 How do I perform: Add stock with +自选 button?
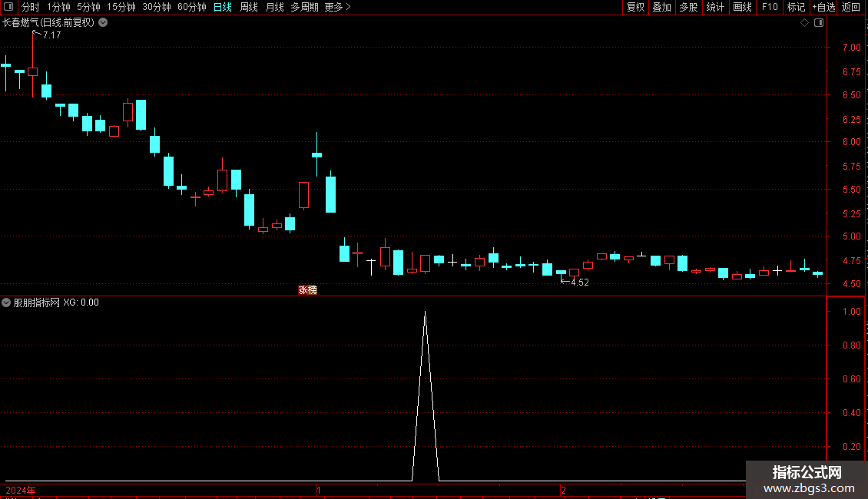[823, 7]
